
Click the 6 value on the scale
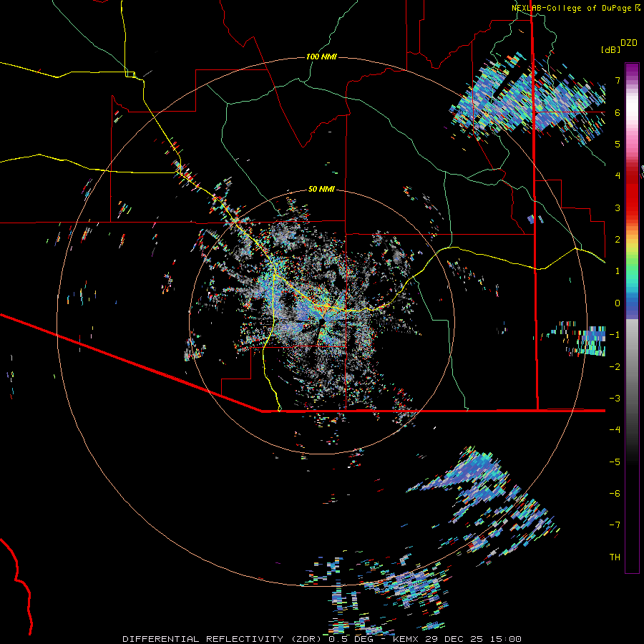point(618,112)
